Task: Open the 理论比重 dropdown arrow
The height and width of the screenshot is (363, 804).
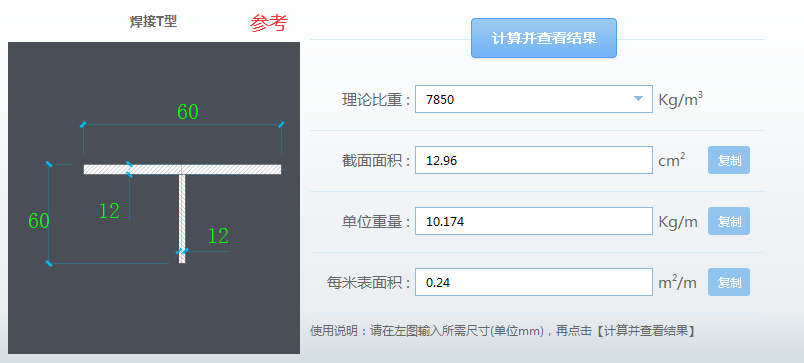Action: 638,98
